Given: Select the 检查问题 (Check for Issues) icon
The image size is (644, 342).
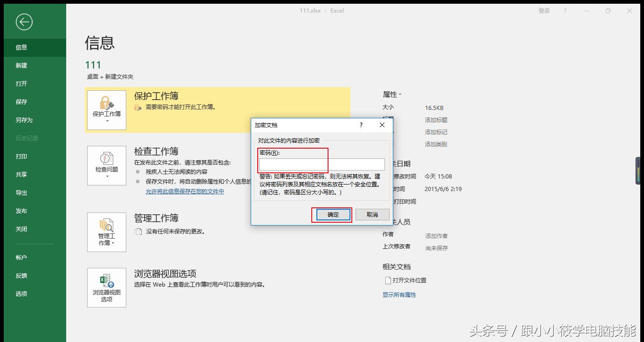Looking at the screenshot, I should [106, 162].
